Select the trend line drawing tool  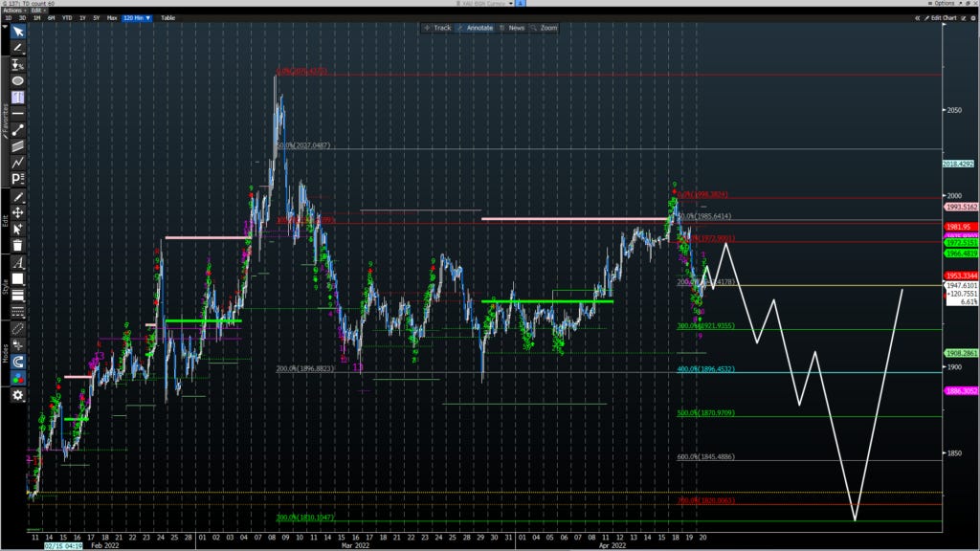coord(18,48)
